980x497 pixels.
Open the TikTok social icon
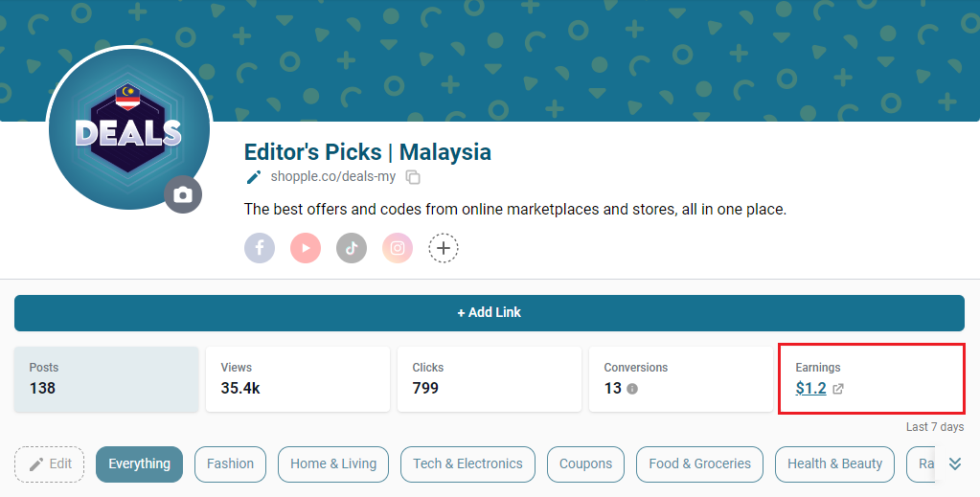coord(352,248)
